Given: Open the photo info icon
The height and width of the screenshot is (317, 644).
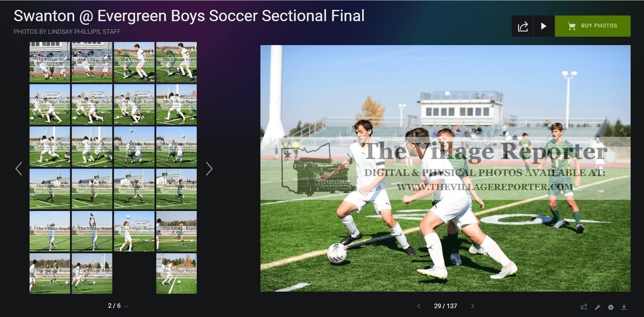Looking at the screenshot, I should [x=611, y=307].
